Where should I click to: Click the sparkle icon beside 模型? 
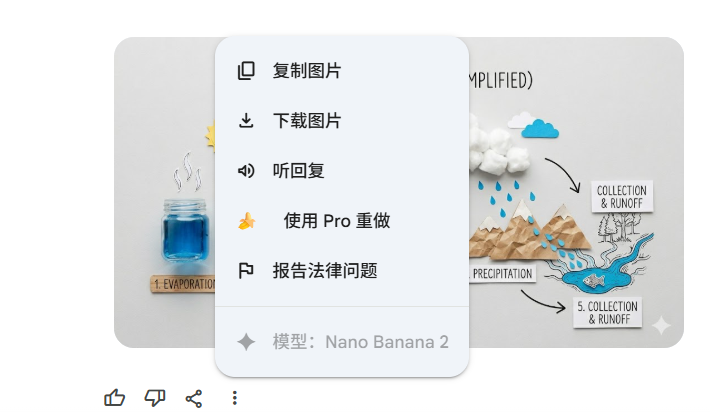coord(246,342)
